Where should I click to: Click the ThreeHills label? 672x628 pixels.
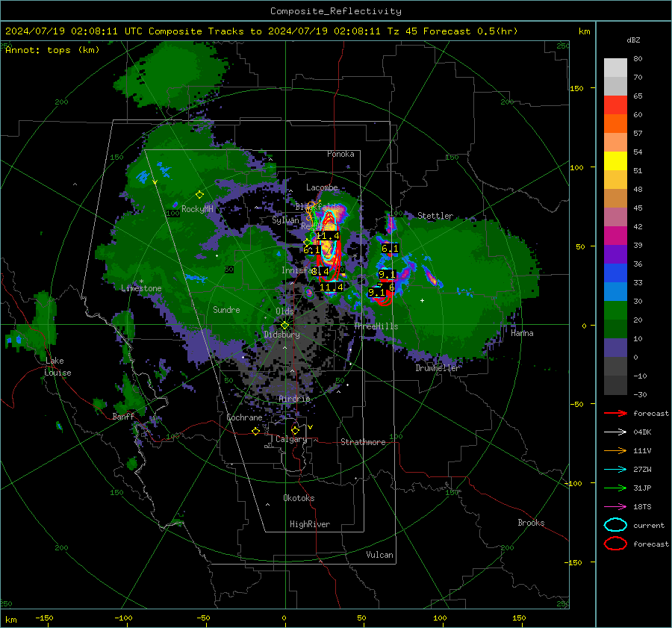[376, 326]
